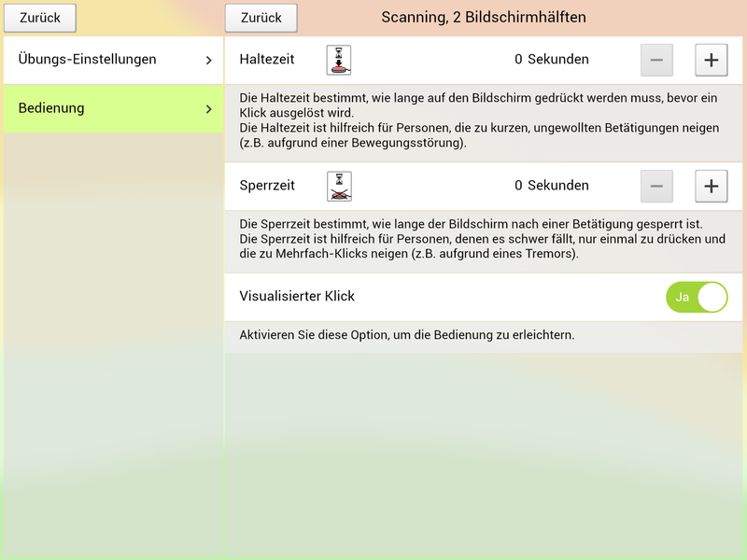Click the Haltezeit row label
The height and width of the screenshot is (560, 747).
click(x=267, y=60)
